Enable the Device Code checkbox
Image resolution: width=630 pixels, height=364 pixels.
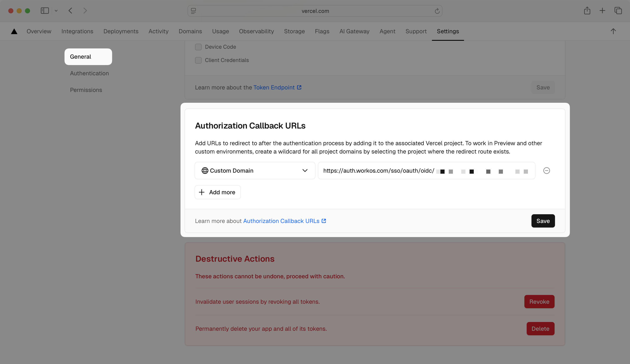(198, 47)
